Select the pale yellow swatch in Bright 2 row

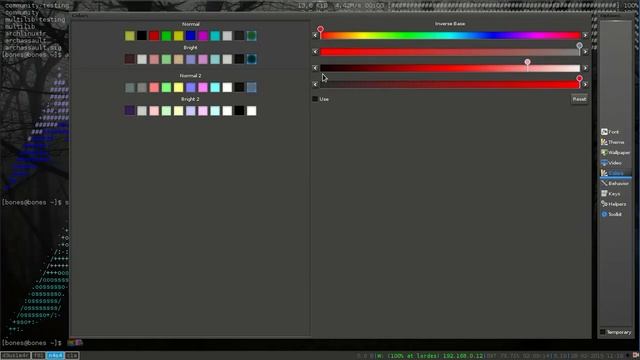[x=178, y=111]
